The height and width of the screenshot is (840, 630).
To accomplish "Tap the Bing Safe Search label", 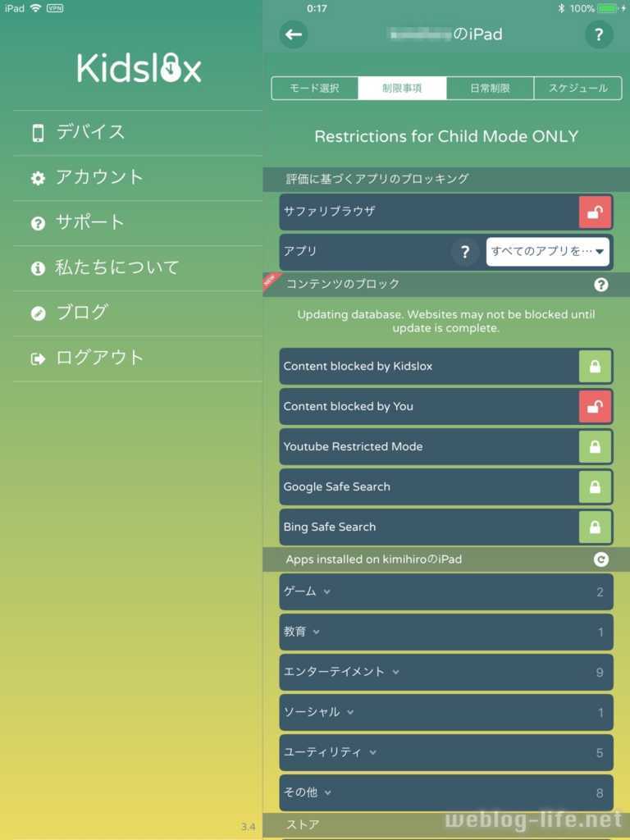I will click(330, 527).
